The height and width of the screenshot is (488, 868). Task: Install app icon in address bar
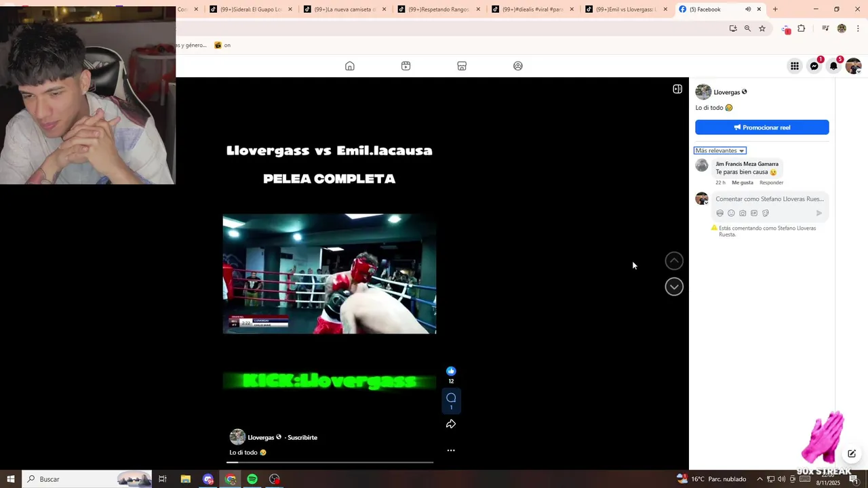coord(733,28)
